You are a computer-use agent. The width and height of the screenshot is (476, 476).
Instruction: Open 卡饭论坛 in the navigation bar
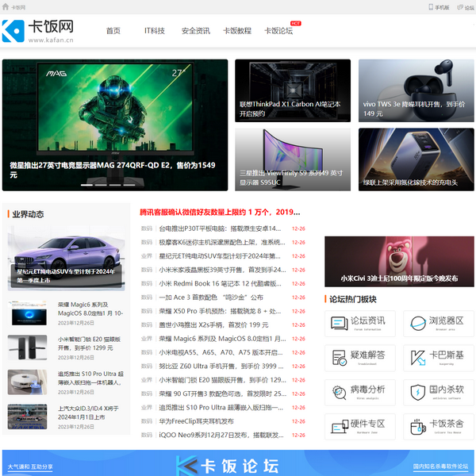[278, 31]
